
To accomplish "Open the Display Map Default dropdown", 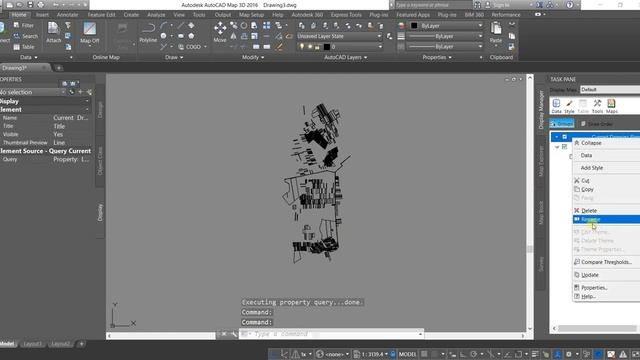I will pyautogui.click(x=610, y=89).
